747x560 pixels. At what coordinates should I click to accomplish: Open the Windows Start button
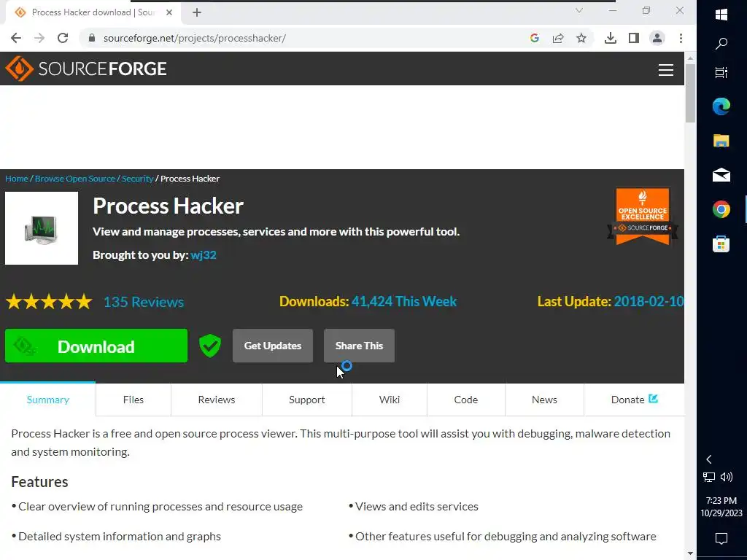(x=721, y=15)
